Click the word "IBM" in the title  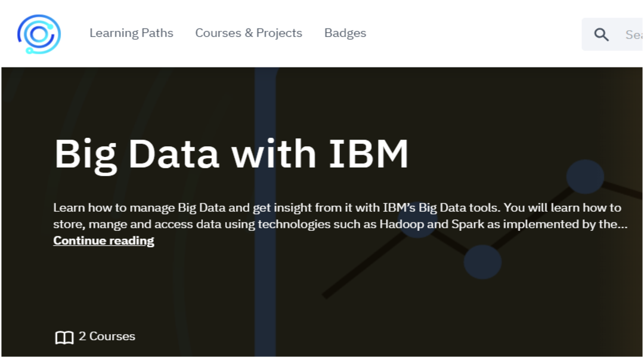pos(367,154)
